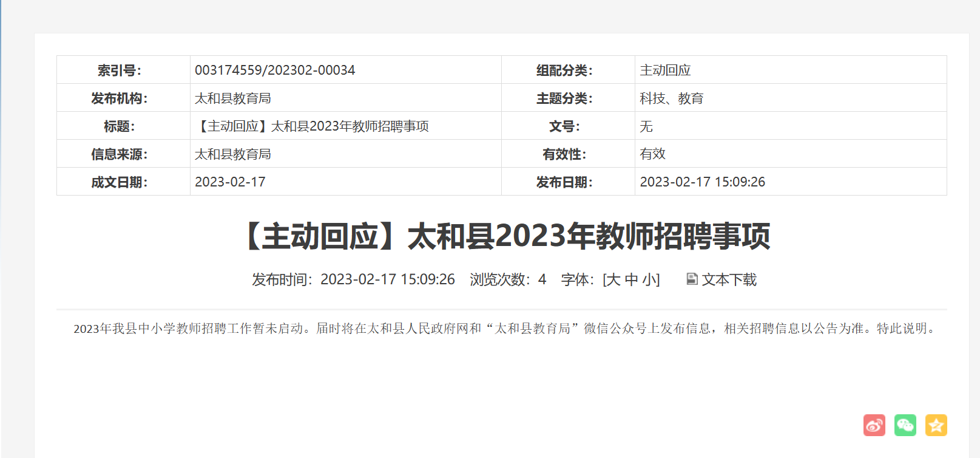
Task: Open the 文本下载 text download link
Action: (729, 279)
